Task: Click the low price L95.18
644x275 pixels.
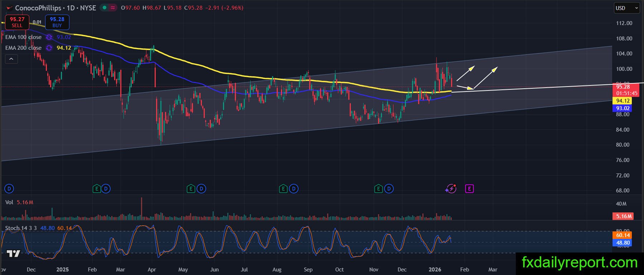Action: point(173,8)
